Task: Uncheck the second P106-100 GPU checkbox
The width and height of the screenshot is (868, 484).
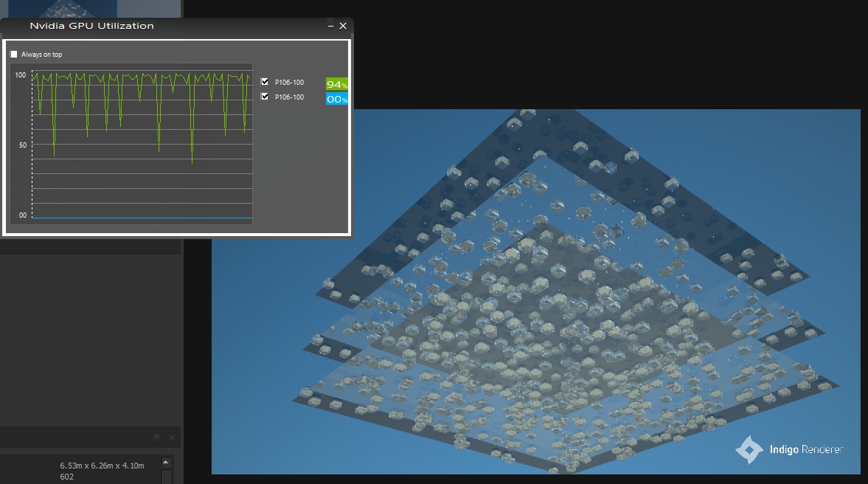Action: 265,97
